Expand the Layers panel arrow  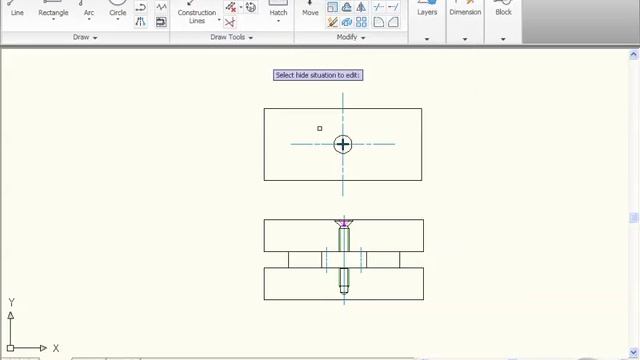click(427, 39)
